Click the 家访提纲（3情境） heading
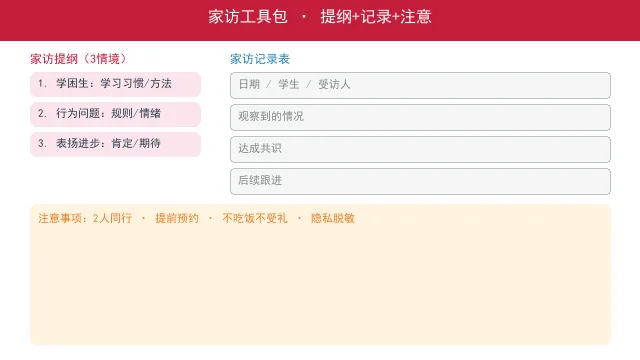Image resolution: width=640 pixels, height=360 pixels. pos(78,59)
